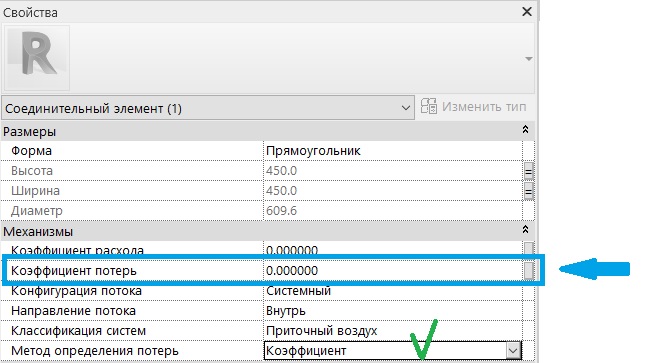This screenshot has height=363, width=645.
Task: Click the Revit family preview thumbnail
Action: [37, 58]
